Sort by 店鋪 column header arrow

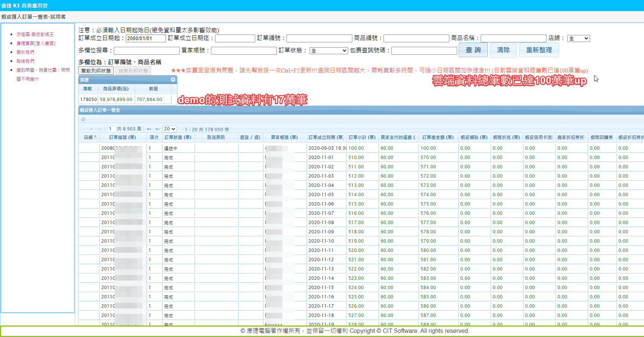pyautogui.click(x=96, y=137)
